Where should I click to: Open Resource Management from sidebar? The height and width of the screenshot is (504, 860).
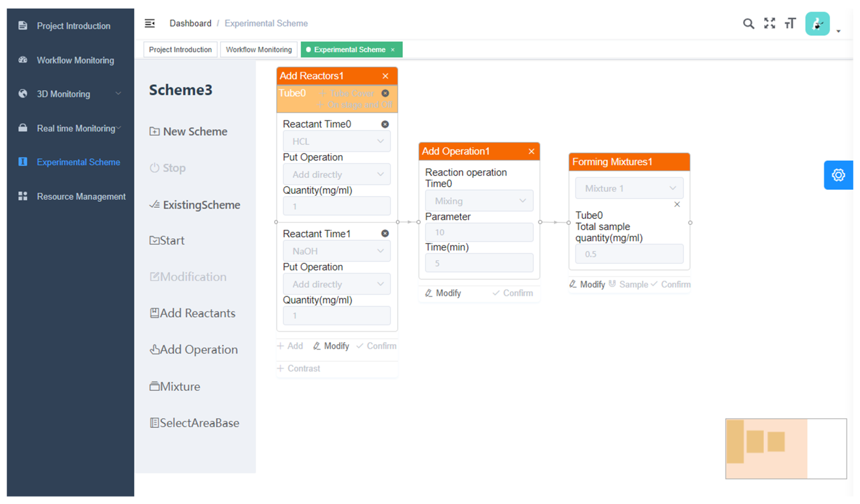click(x=81, y=197)
